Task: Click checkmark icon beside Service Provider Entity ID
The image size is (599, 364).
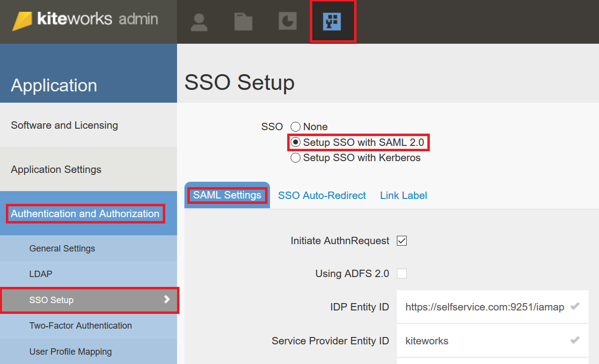Action: [x=574, y=340]
